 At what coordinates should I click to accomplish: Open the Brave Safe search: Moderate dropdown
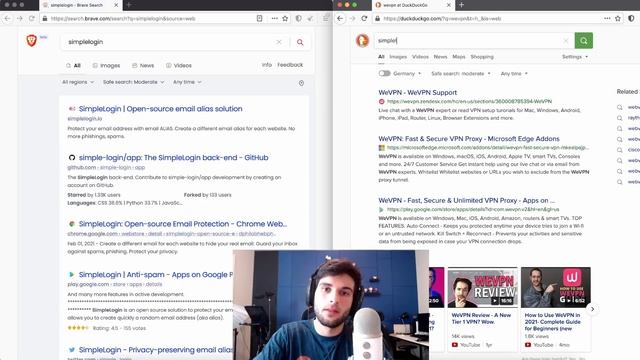pyautogui.click(x=133, y=82)
